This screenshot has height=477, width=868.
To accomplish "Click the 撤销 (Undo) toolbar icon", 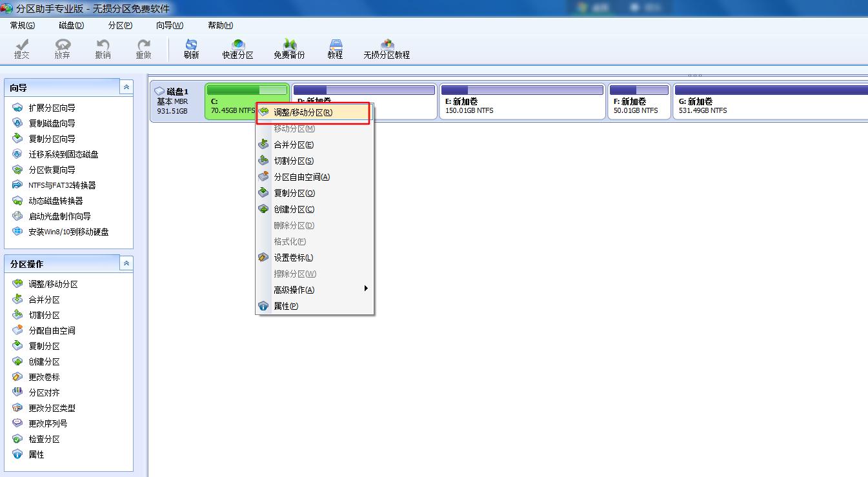I will tap(103, 48).
